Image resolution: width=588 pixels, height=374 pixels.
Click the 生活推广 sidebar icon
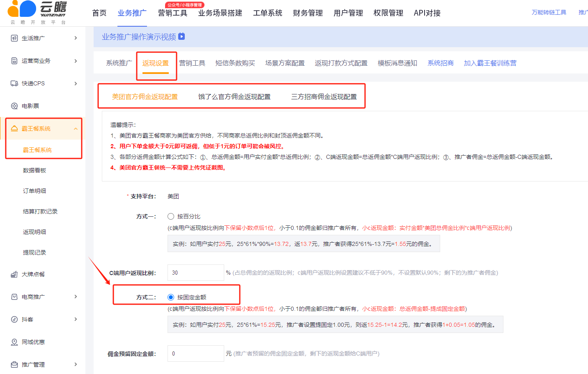point(14,38)
